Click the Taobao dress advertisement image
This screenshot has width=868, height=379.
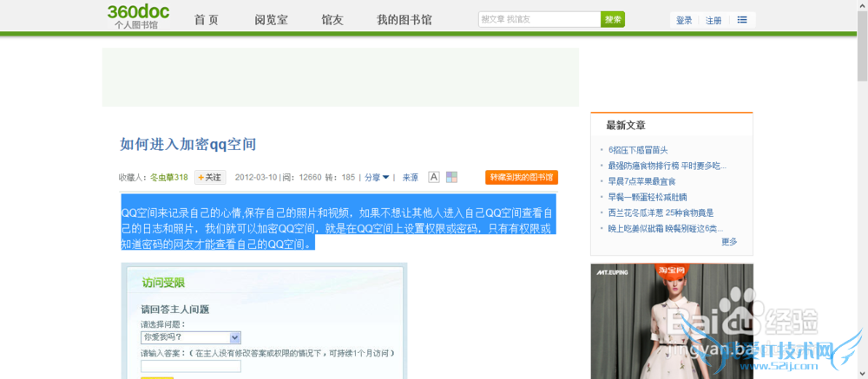672,321
